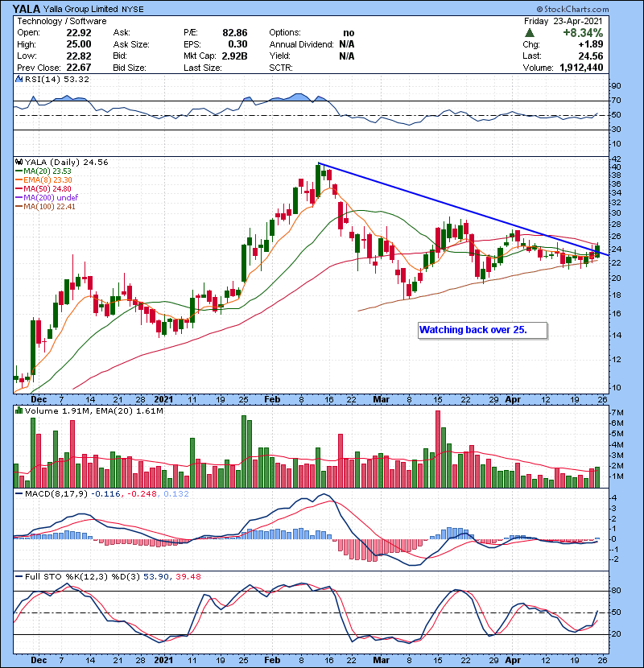
Task: Click the Watching back over 25 annotation
Action: pos(482,330)
